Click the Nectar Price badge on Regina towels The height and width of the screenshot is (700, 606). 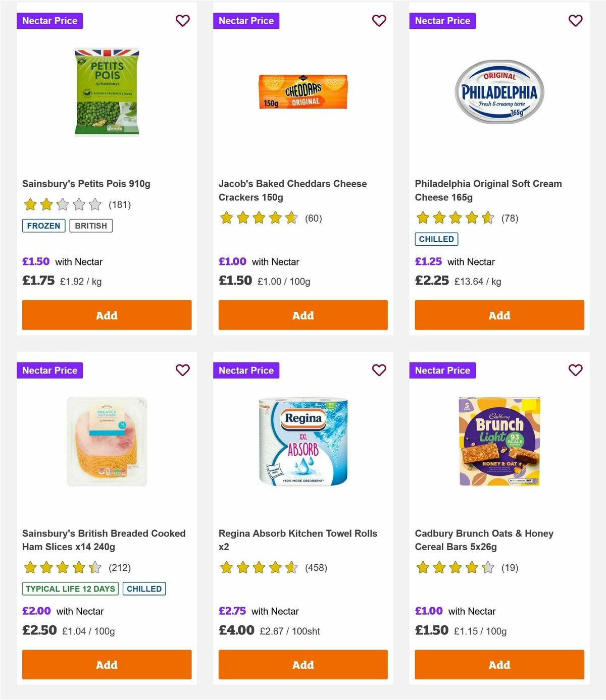246,370
